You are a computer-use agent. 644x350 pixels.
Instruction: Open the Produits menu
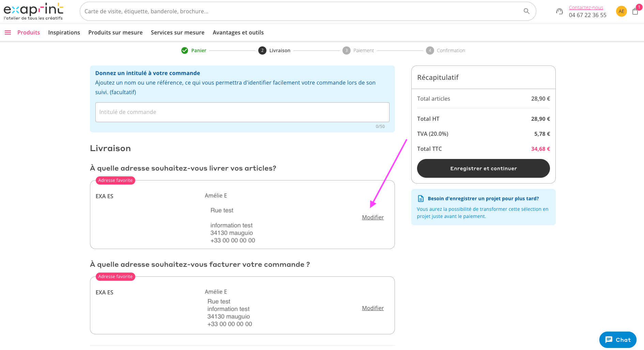[29, 32]
